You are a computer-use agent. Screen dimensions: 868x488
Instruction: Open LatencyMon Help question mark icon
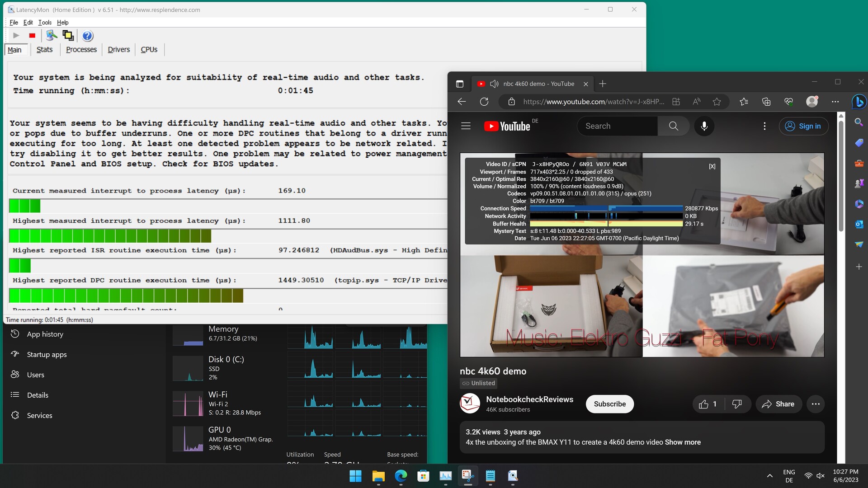click(x=88, y=36)
